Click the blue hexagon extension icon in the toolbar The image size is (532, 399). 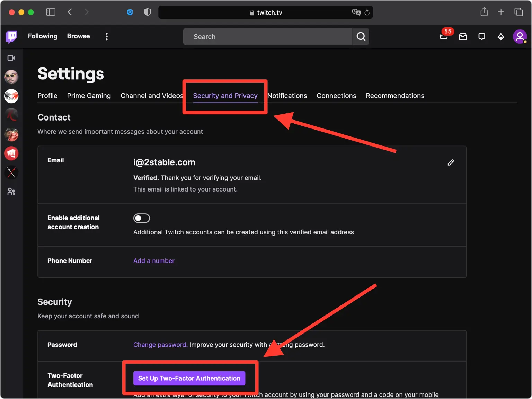(130, 12)
